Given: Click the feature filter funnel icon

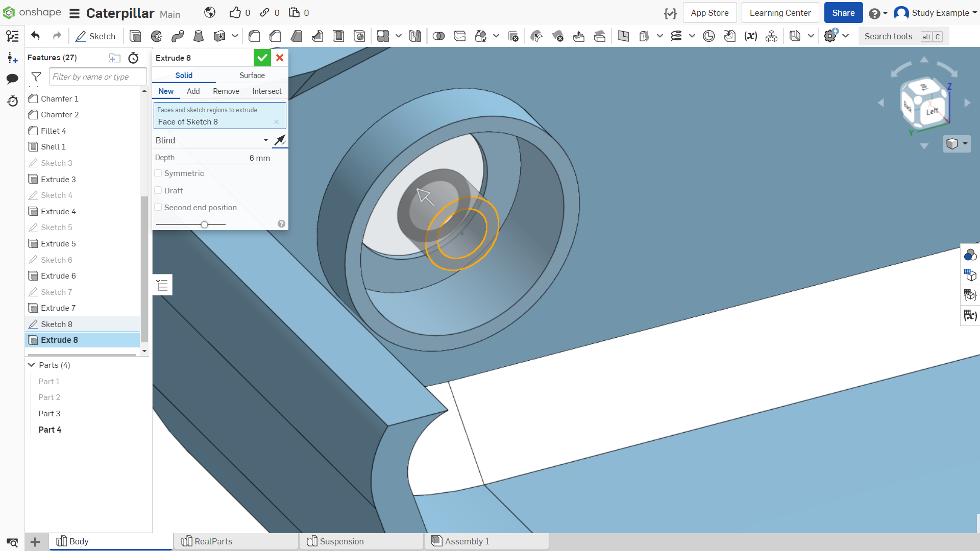Looking at the screenshot, I should point(36,77).
